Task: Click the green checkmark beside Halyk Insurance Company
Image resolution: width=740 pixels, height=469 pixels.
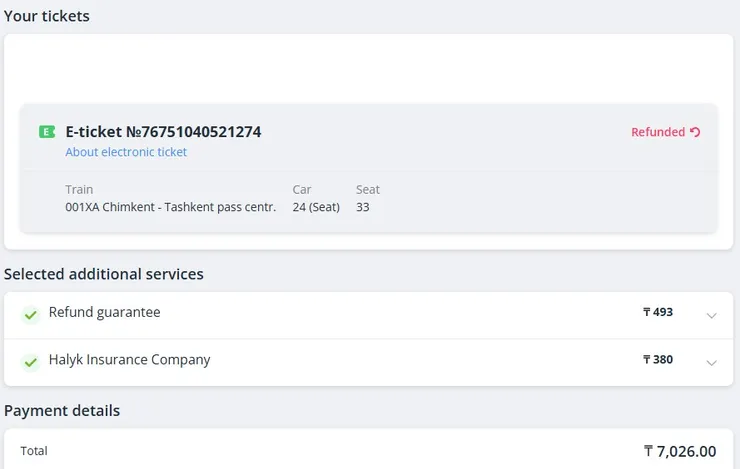Action: point(31,361)
